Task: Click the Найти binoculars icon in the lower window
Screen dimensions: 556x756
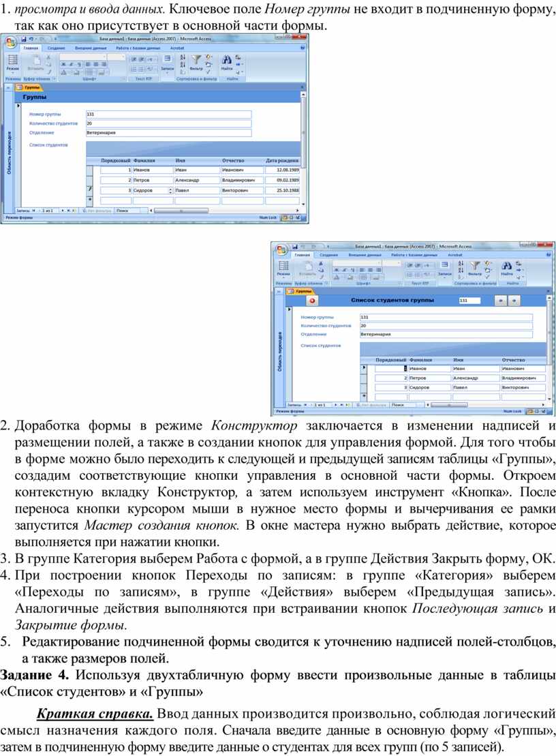Action: [x=506, y=266]
